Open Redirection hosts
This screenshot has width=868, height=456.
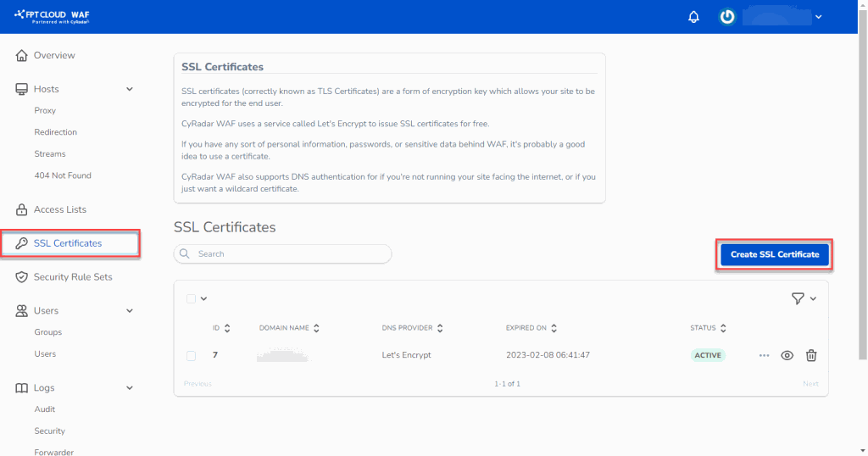(x=55, y=132)
